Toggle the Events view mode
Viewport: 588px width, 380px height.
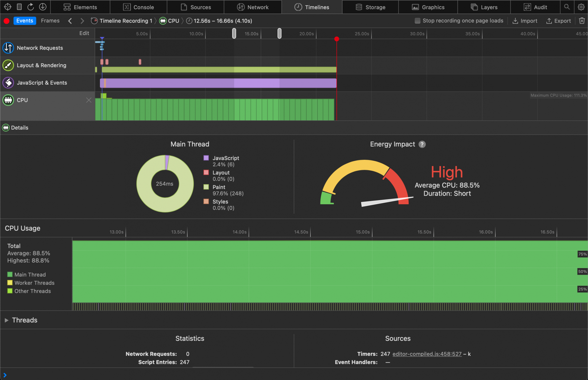click(25, 21)
